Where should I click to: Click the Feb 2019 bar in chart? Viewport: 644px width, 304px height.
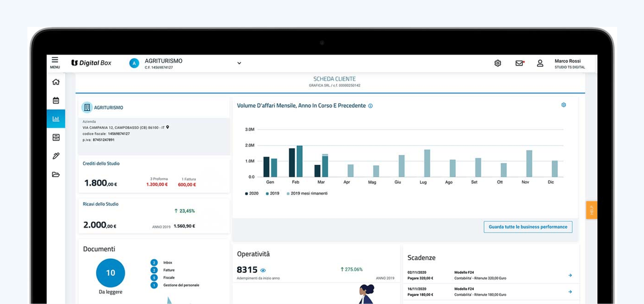pyautogui.click(x=299, y=161)
